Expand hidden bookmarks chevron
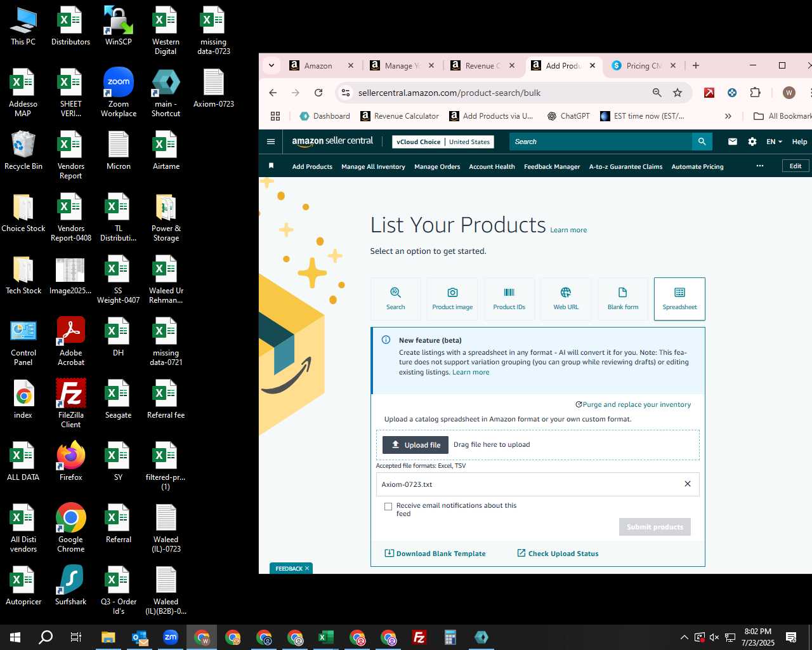Screen dimensions: 812x650 pyautogui.click(x=728, y=116)
